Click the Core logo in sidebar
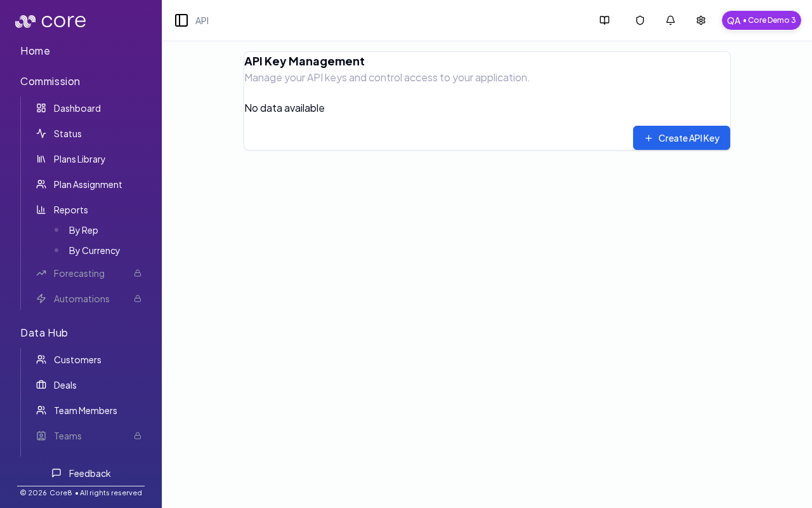This screenshot has width=812, height=508. [x=51, y=21]
